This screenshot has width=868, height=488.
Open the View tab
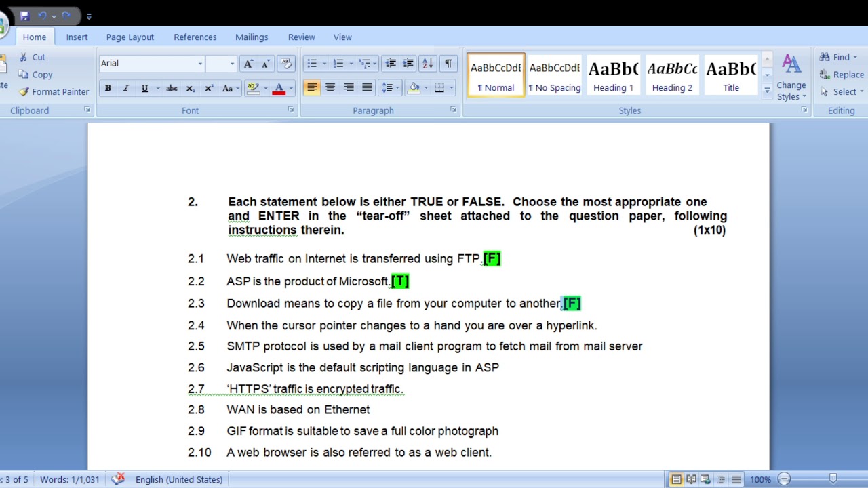(x=342, y=37)
